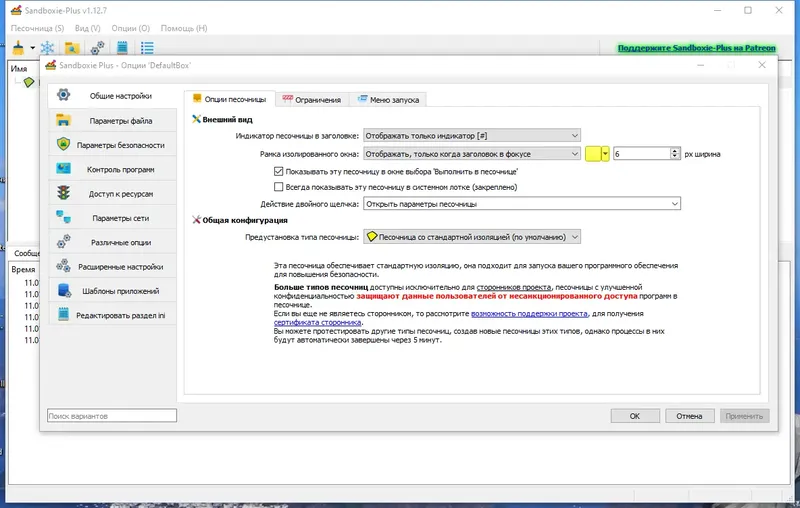
Task: Open Общие настройки section
Action: (x=112, y=95)
